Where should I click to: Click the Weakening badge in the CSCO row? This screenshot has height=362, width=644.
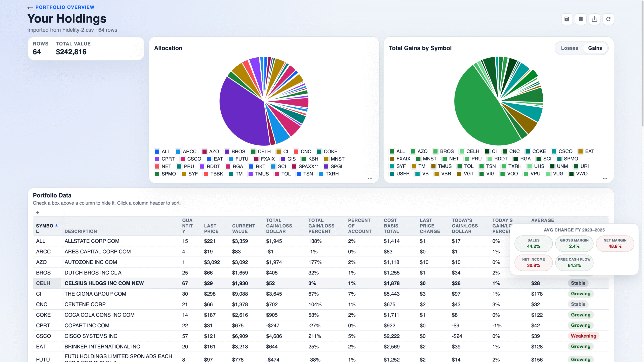click(x=583, y=336)
